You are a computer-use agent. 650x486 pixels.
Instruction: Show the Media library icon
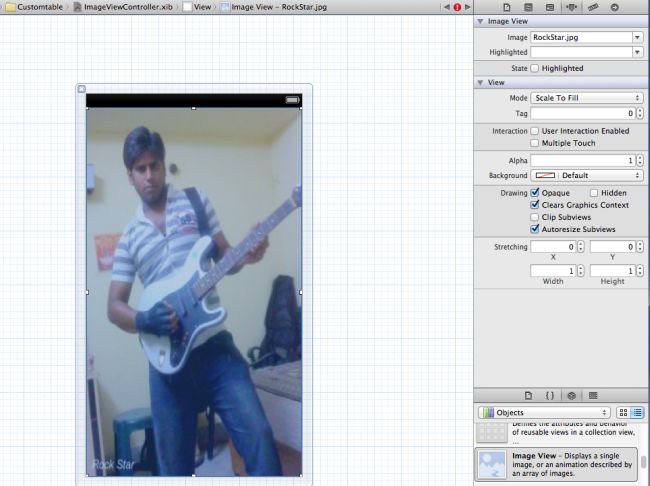coord(593,396)
